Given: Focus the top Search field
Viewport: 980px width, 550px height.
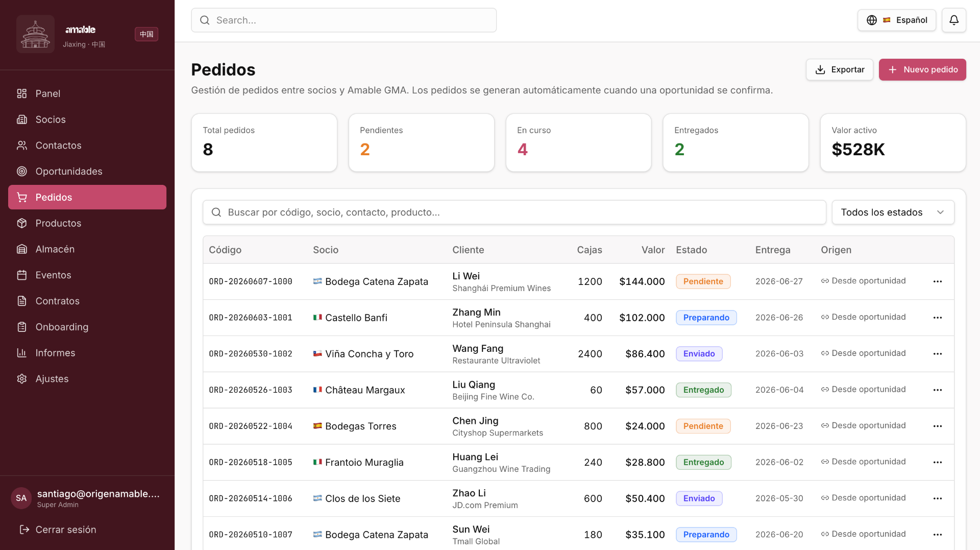Looking at the screenshot, I should (x=344, y=20).
